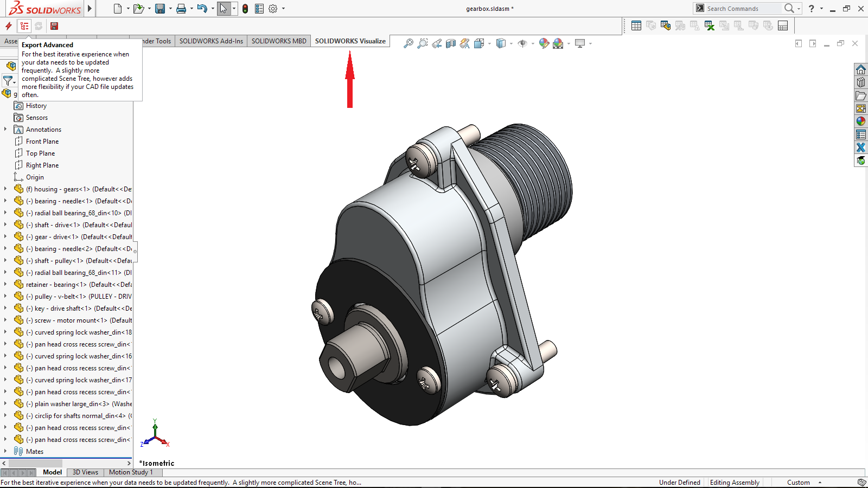Switch to the SOLIDWORKS MBD tab
This screenshot has height=488, width=868.
279,41
